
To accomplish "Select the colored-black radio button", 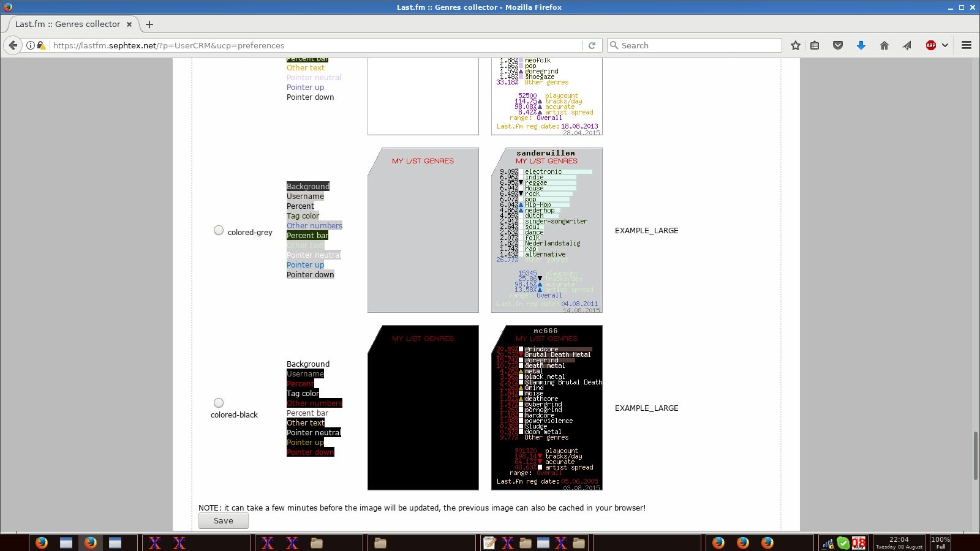I will coord(219,403).
